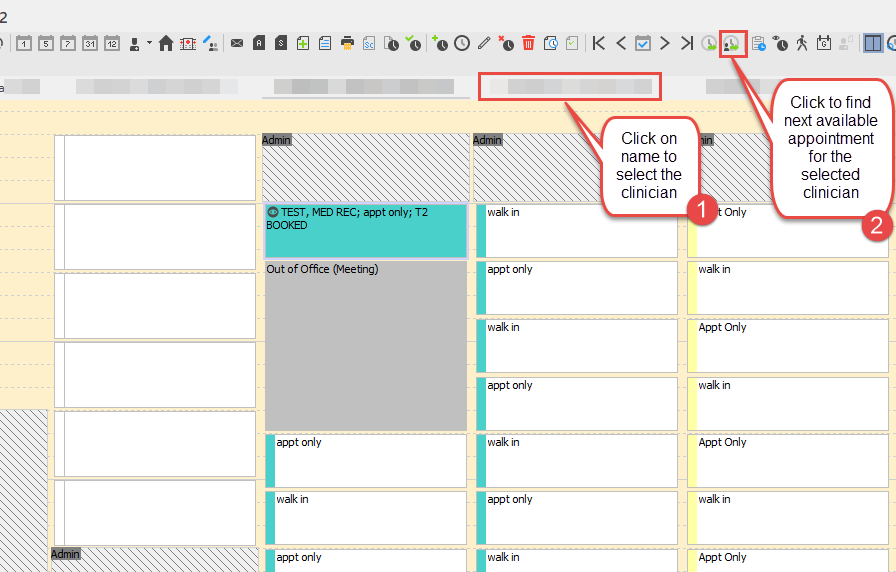Go to previous day with left chevron
This screenshot has width=896, height=572.
point(621,43)
